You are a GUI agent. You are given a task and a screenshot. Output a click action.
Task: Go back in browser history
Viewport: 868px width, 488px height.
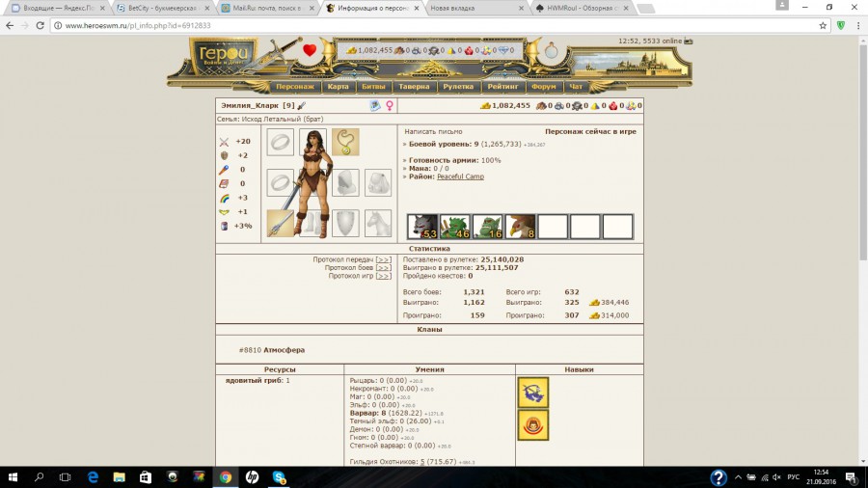point(10,25)
